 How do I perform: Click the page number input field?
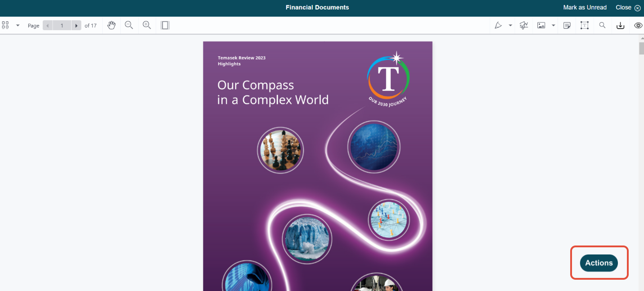click(62, 25)
